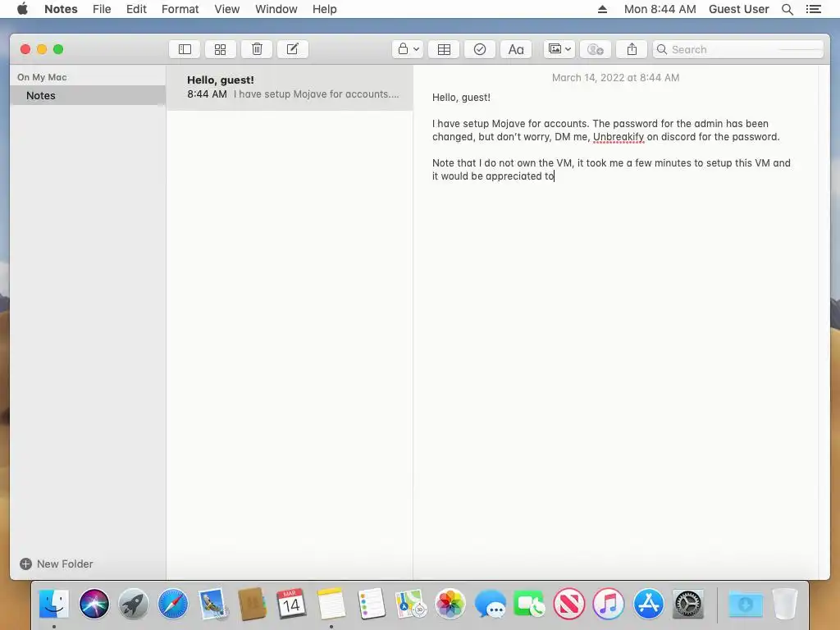Image resolution: width=840 pixels, height=630 pixels.
Task: Open Mail from the Dock
Action: 212,604
